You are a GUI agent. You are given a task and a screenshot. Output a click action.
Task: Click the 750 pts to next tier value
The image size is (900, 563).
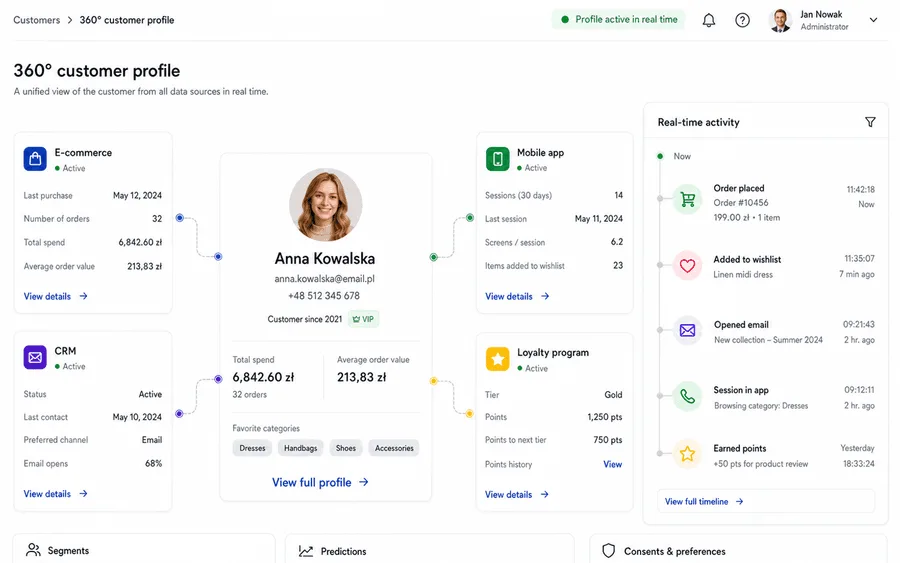[x=608, y=440]
